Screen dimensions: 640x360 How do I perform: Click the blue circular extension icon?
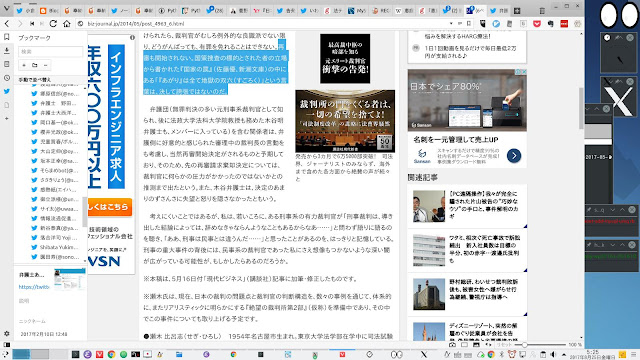click(496, 24)
